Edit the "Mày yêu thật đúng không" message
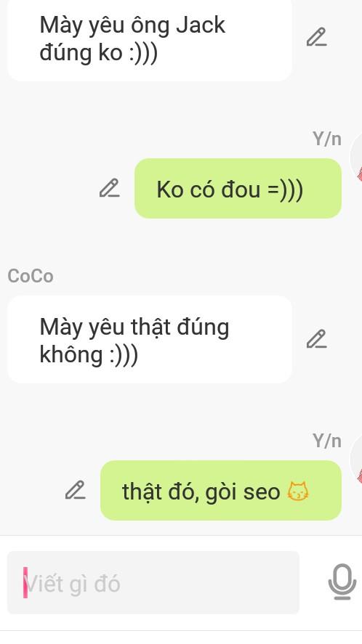Viewport: 362px width, 644px height. (x=316, y=339)
